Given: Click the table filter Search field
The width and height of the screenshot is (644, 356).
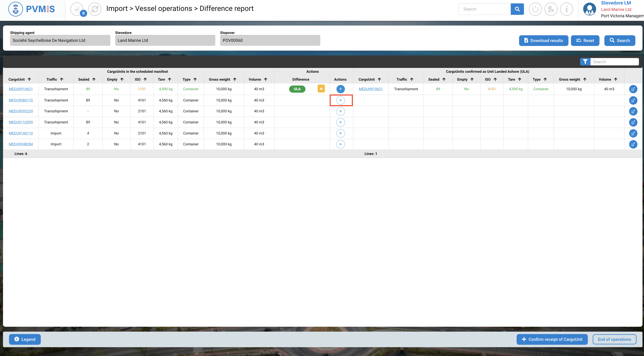Looking at the screenshot, I should coord(614,62).
